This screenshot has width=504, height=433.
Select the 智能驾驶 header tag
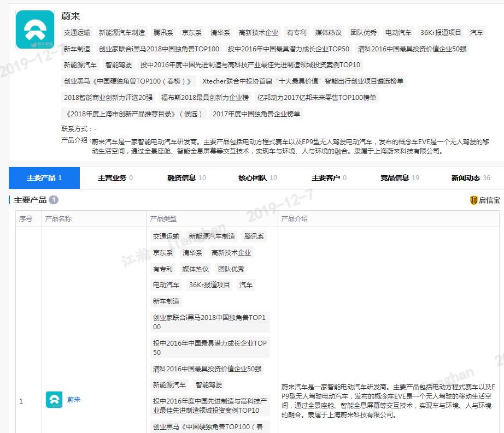[119, 65]
